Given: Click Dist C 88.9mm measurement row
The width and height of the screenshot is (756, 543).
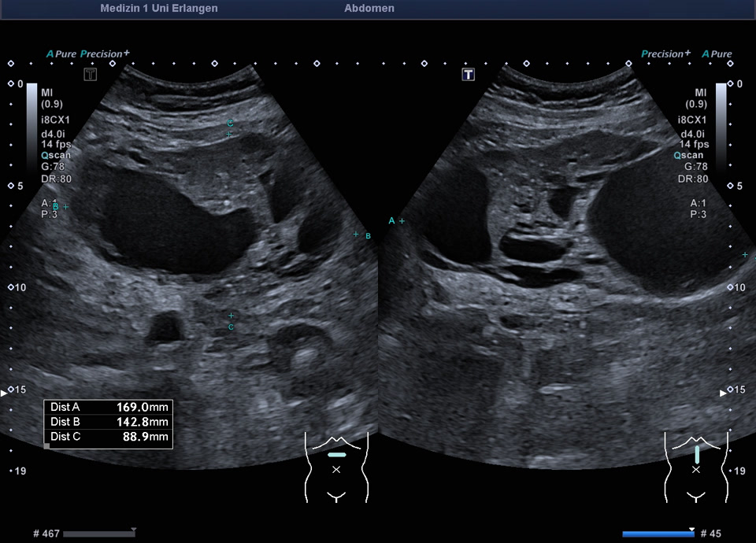Looking at the screenshot, I should pyautogui.click(x=109, y=437).
